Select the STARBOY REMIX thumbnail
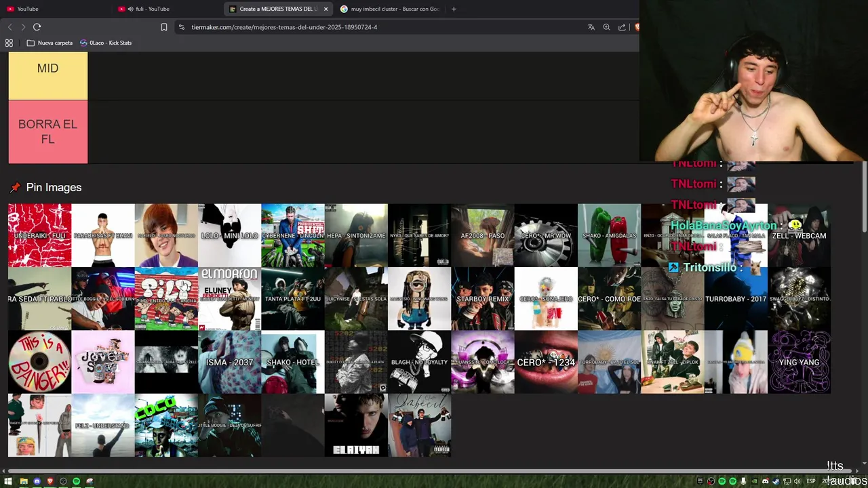This screenshot has width=868, height=488. coord(483,299)
